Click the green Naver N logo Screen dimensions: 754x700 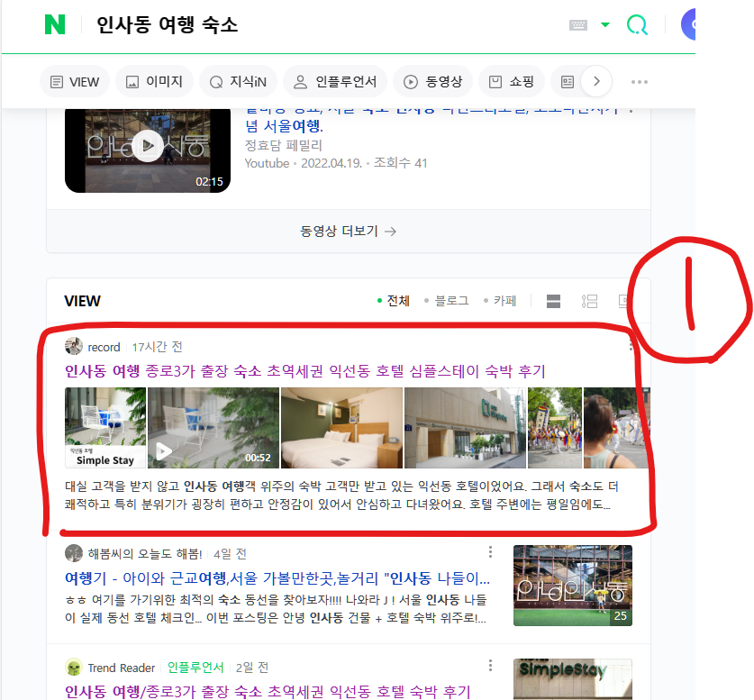[55, 24]
